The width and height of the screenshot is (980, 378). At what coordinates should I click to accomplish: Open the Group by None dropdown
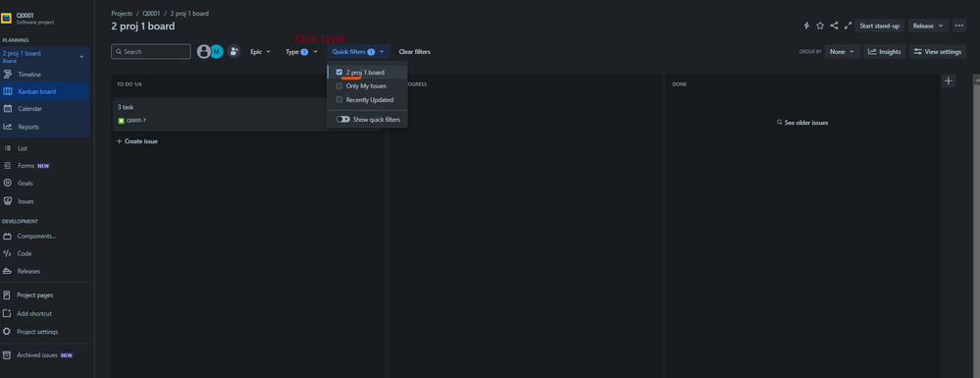(x=842, y=52)
